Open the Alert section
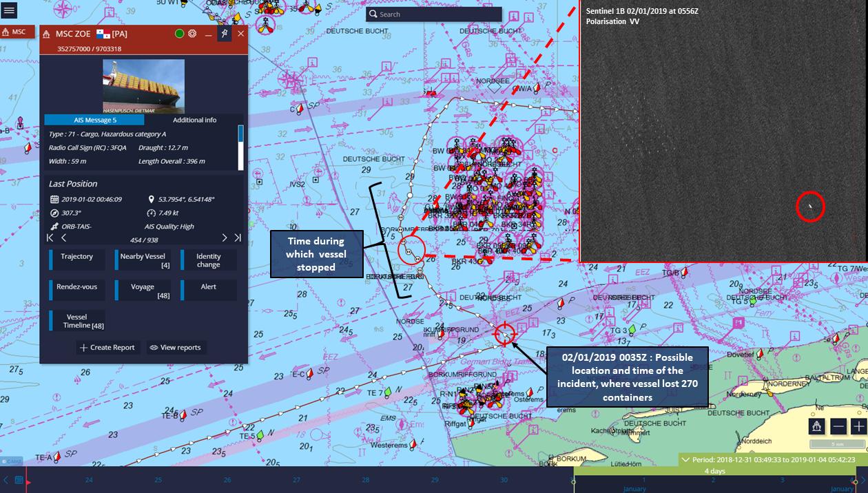Image resolution: width=868 pixels, height=493 pixels. 209,290
